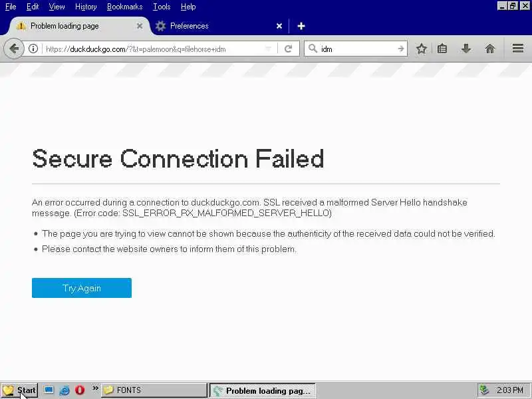Restore down the browser window
532x399 pixels.
tap(513, 6)
